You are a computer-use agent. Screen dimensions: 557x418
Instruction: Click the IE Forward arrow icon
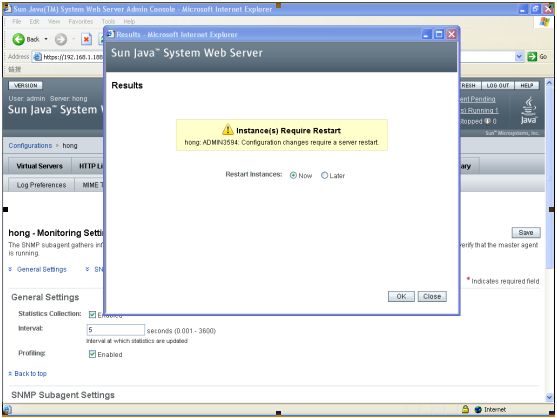61,39
